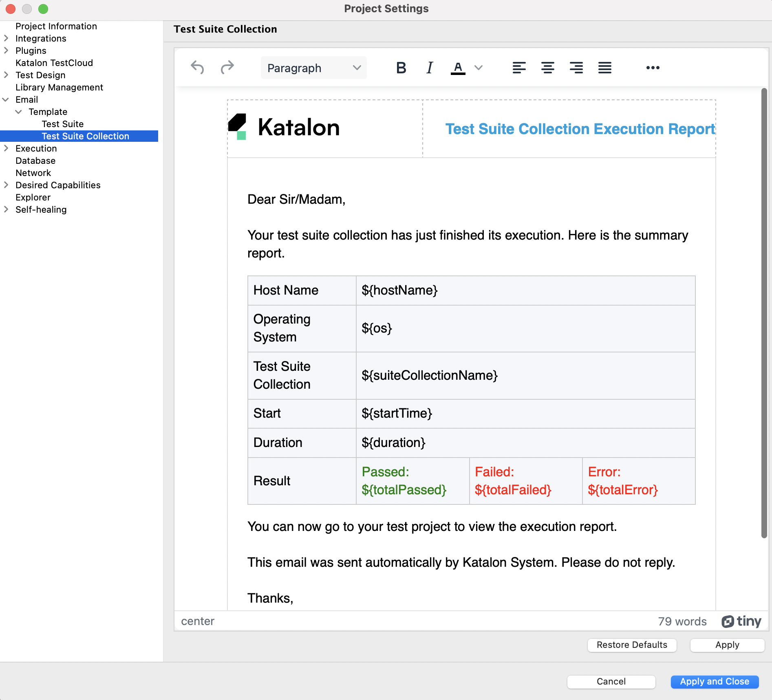This screenshot has height=700, width=772.
Task: Open the more options ellipsis
Action: 653,68
